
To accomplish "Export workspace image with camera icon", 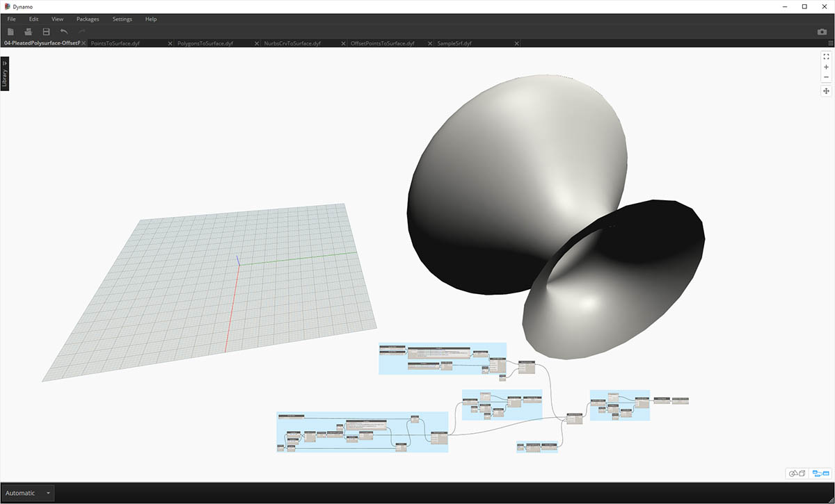I will click(822, 32).
